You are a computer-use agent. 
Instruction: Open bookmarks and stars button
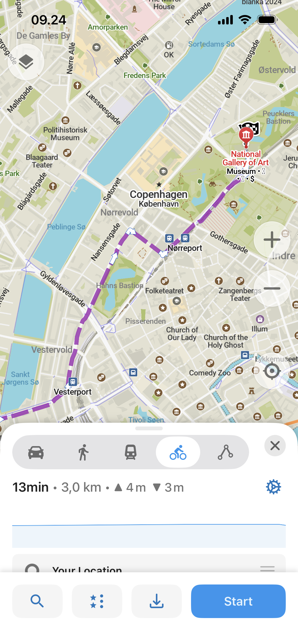97,601
